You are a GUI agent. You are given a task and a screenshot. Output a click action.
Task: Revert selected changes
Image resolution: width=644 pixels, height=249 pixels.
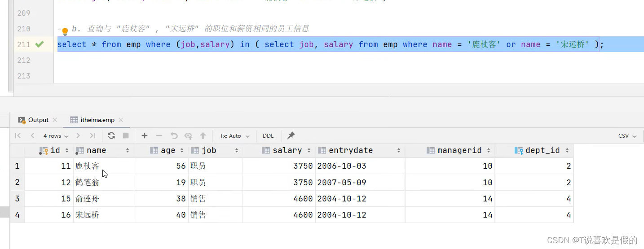click(x=174, y=135)
